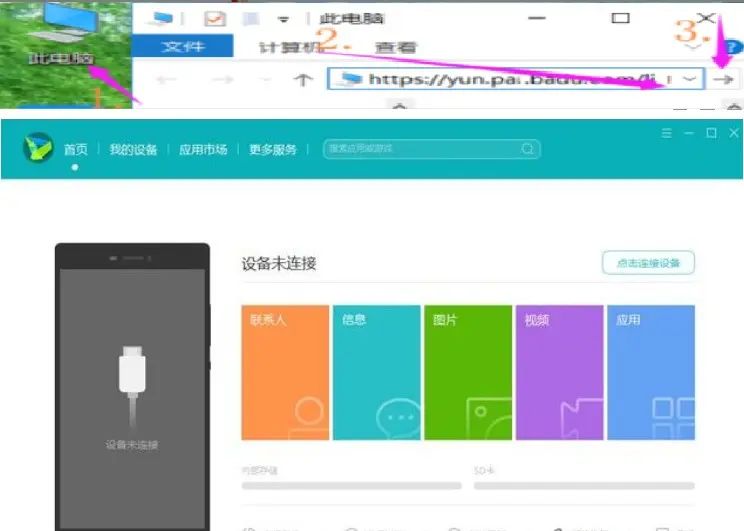Switch to the 计算机 ribbon tab

pos(290,47)
